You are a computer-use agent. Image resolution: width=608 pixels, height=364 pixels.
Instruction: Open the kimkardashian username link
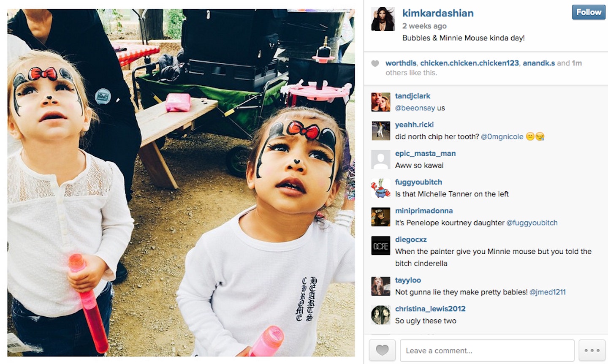coord(438,13)
